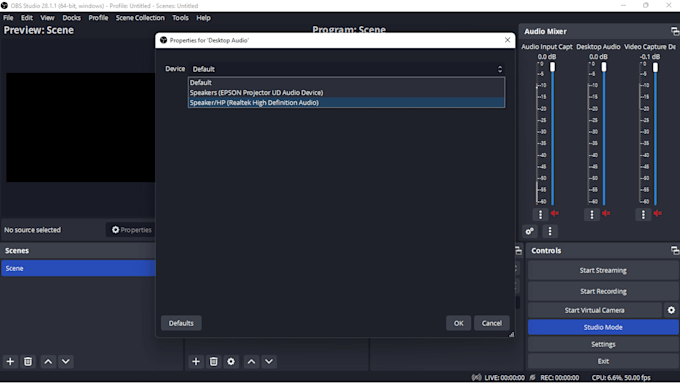The width and height of the screenshot is (680, 383).
Task: Open the Profile menu
Action: 98,18
